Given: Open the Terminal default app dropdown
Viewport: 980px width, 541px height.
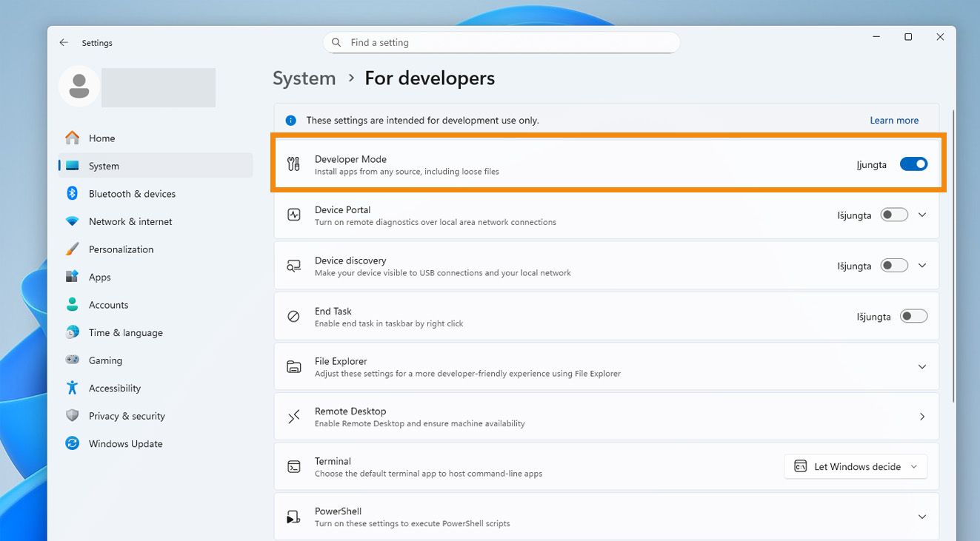Looking at the screenshot, I should (856, 466).
